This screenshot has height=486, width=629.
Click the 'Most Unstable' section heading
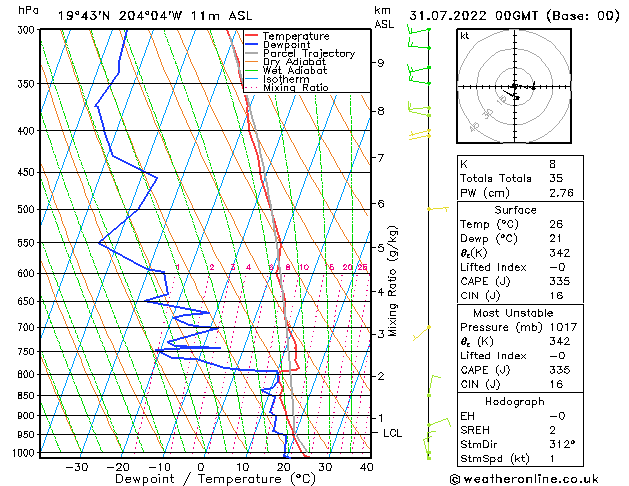click(x=513, y=313)
